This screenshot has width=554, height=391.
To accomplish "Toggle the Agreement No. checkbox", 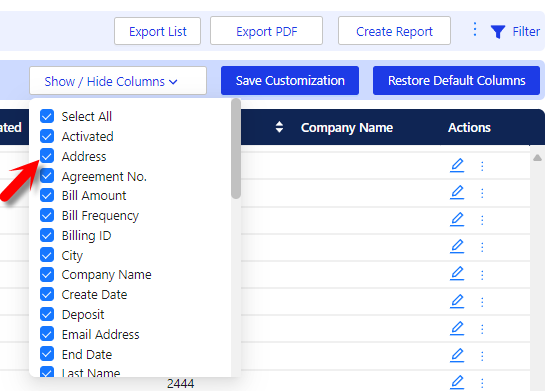I will pos(47,176).
